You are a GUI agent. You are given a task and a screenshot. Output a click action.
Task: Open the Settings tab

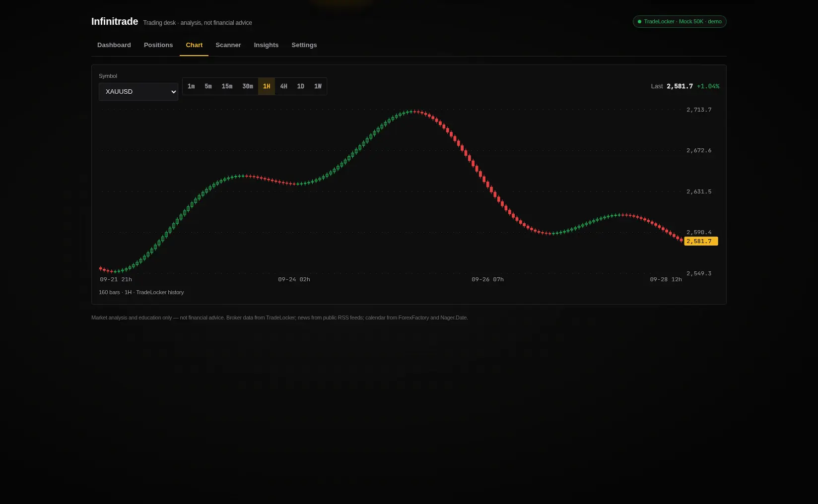304,45
